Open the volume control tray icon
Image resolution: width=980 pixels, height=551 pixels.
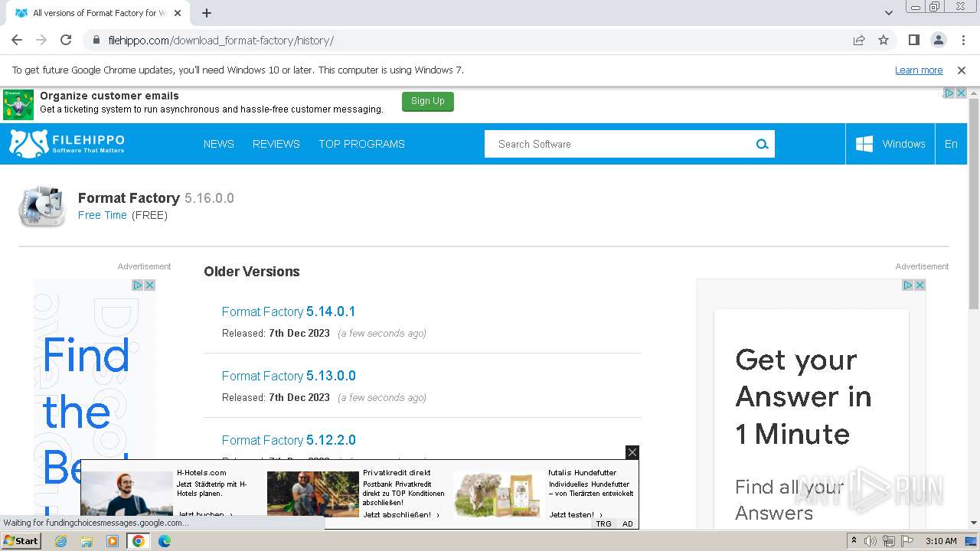coord(871,541)
